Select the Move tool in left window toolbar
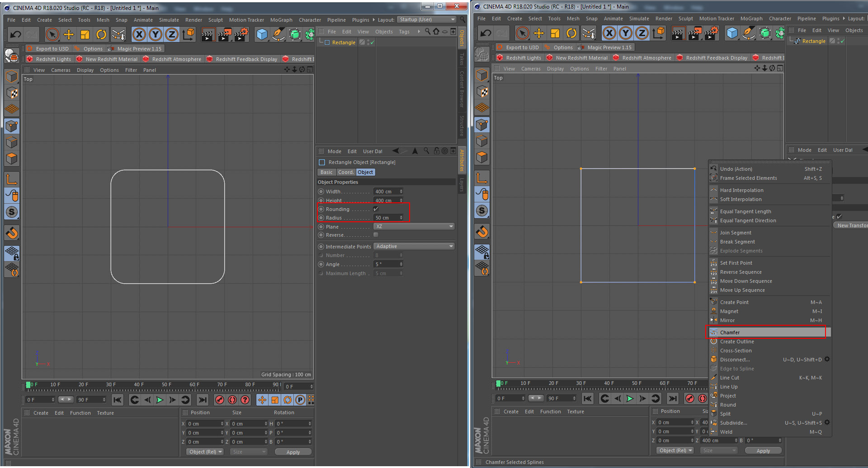 [x=69, y=34]
